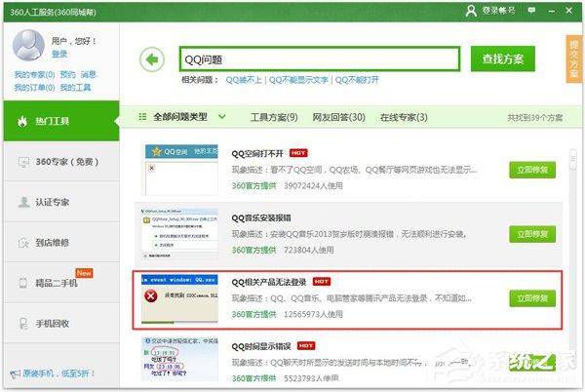Screen dimensions: 585x392
Task: Click the QQ相关产品无法登录 title
Action: click(x=269, y=282)
